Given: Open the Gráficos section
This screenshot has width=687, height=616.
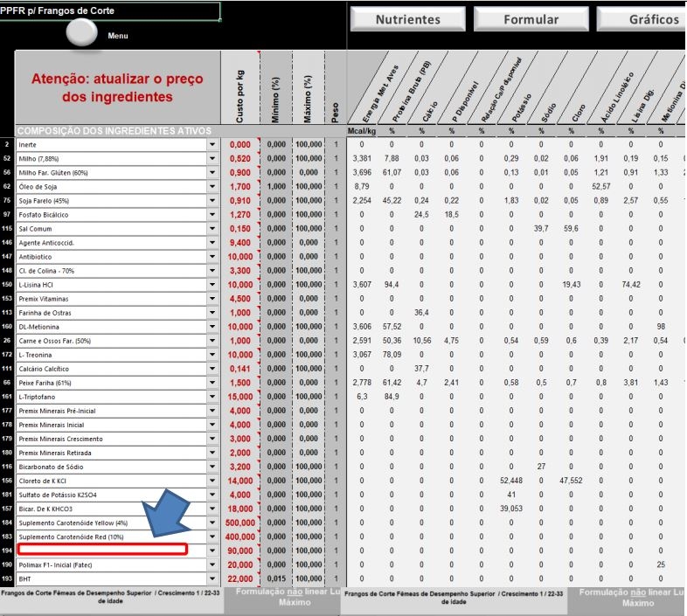Looking at the screenshot, I should [x=642, y=19].
